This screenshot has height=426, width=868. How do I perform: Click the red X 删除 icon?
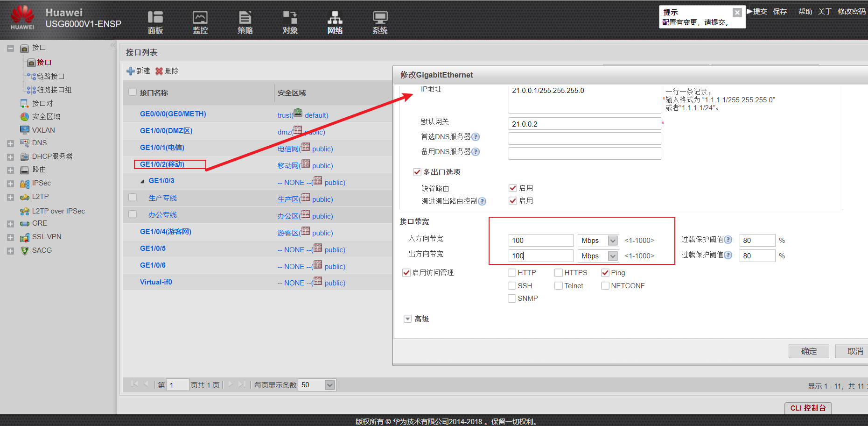coord(159,71)
